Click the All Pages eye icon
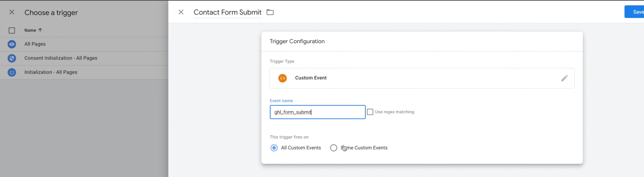Viewport: 644px width, 177px height. click(12, 44)
